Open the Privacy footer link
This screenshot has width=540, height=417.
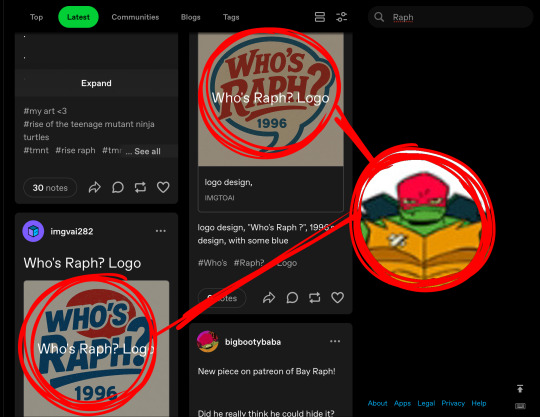coord(453,403)
